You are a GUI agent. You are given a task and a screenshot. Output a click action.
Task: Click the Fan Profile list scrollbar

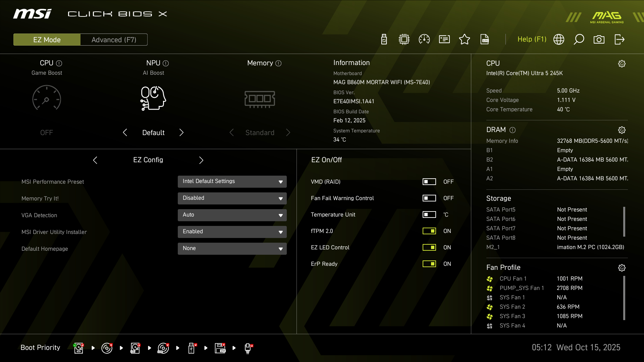coord(624,298)
